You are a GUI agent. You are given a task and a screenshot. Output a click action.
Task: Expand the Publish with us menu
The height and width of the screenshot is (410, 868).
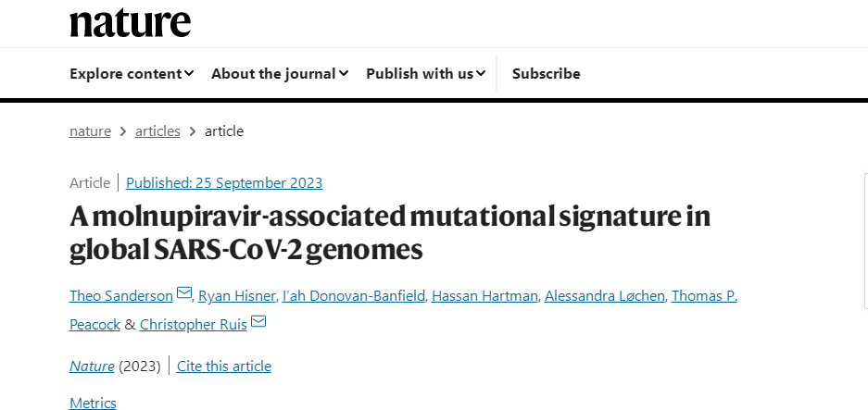(x=426, y=74)
